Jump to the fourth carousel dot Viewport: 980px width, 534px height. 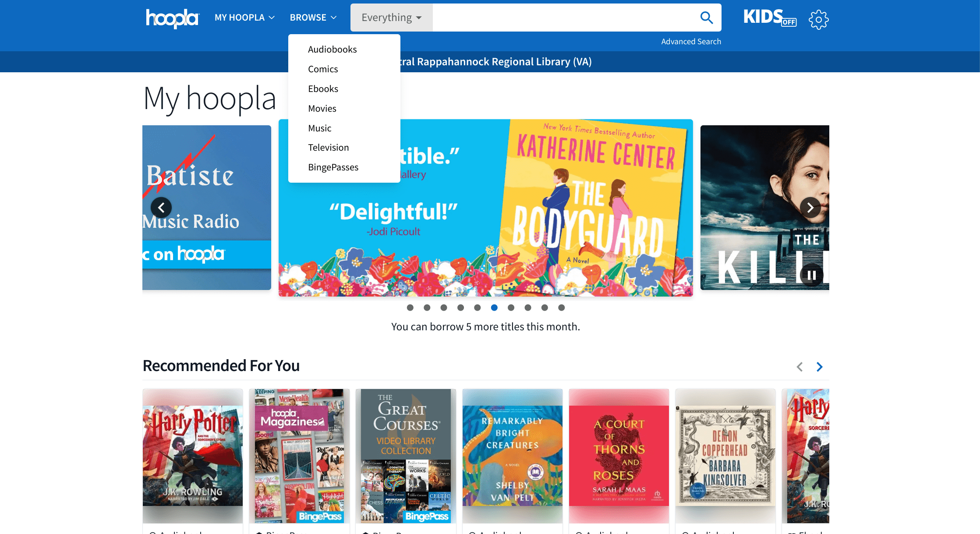point(460,308)
